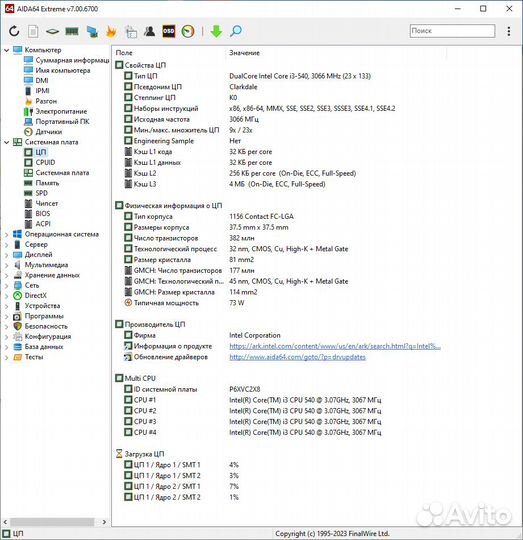This screenshot has width=523, height=540.
Task: Open the Report page icon in toolbar
Action: pyautogui.click(x=33, y=31)
